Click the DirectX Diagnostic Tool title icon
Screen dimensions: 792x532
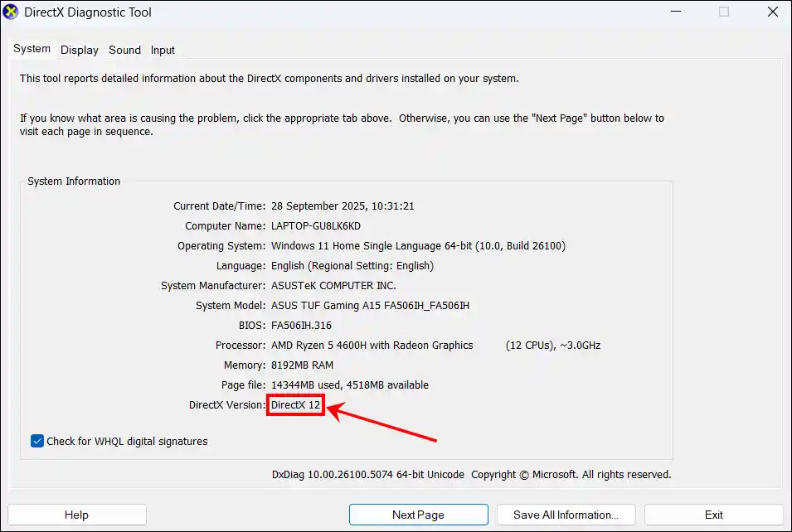click(10, 12)
